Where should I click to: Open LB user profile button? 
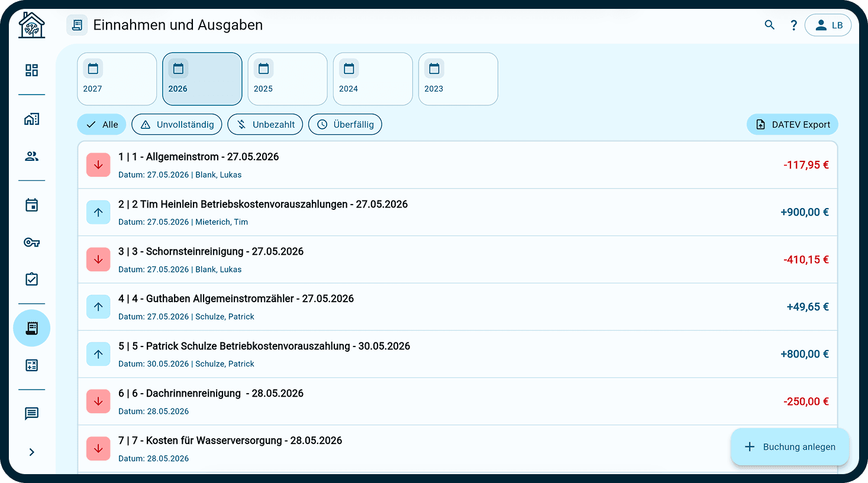[828, 25]
